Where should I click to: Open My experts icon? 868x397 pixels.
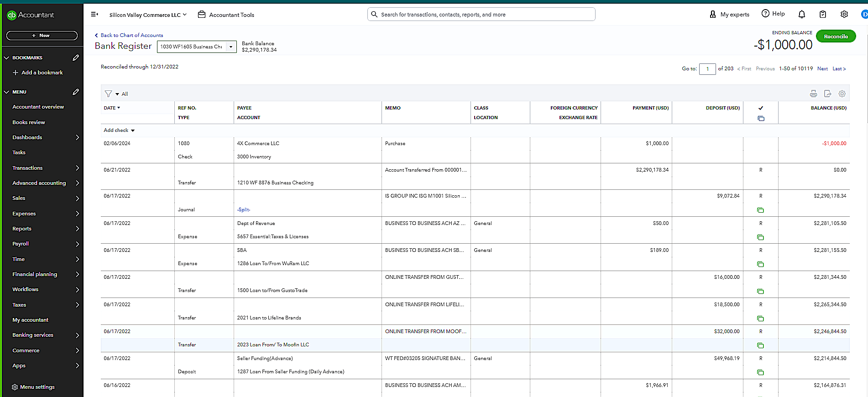713,15
